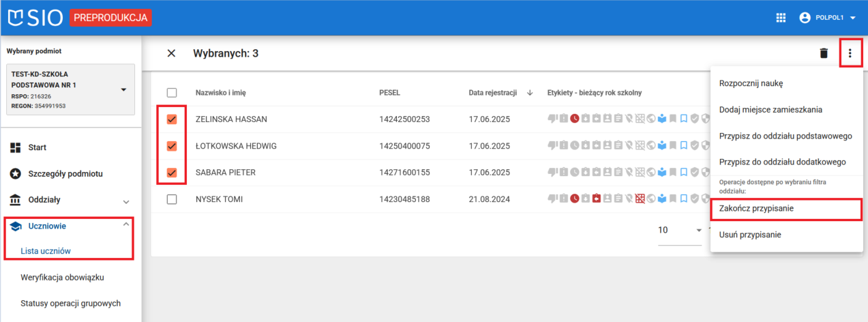Click the trash delete icon in selection bar
868x322 pixels.
tap(824, 53)
